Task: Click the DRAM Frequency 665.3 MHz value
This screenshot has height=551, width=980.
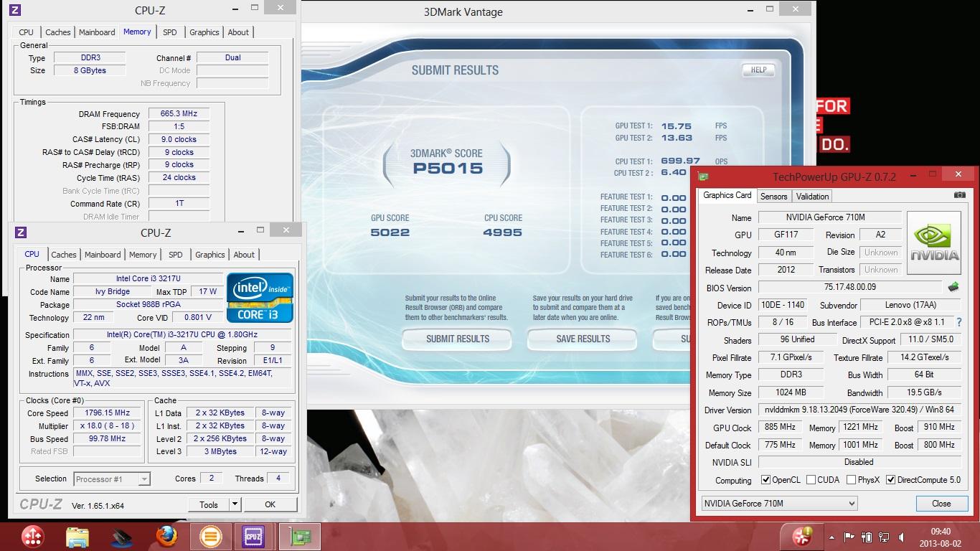Action: 179,113
